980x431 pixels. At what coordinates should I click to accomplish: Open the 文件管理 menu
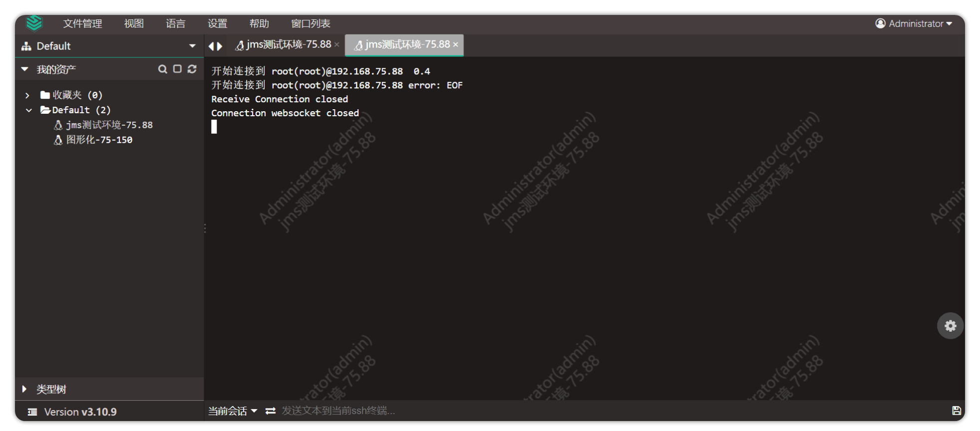pos(82,23)
